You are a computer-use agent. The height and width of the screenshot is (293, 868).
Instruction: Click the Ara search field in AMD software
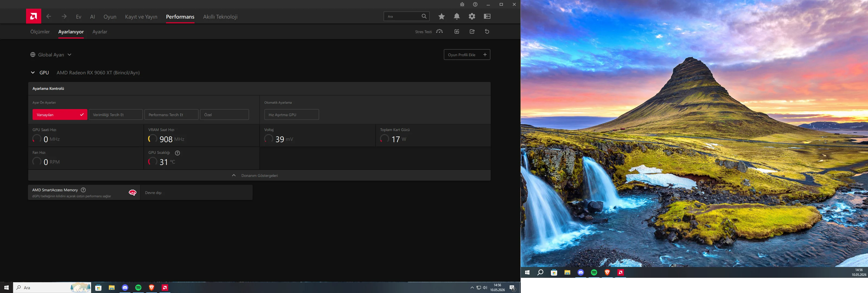(x=403, y=16)
